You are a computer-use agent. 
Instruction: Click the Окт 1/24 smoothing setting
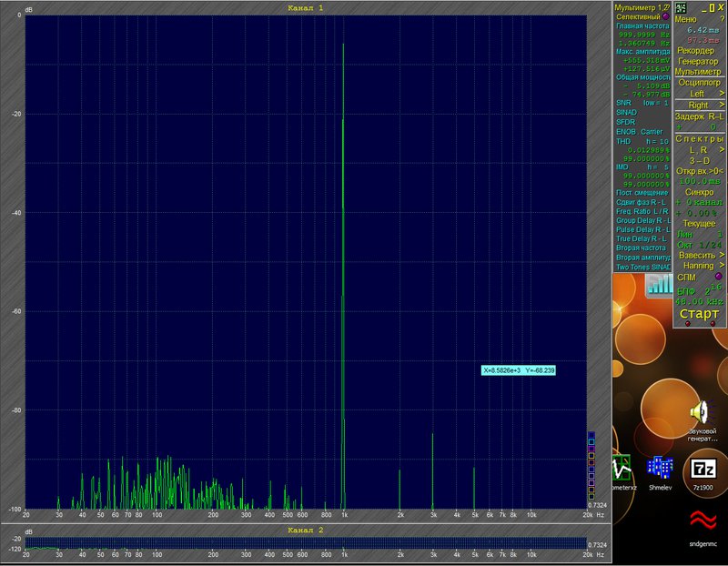tap(699, 245)
